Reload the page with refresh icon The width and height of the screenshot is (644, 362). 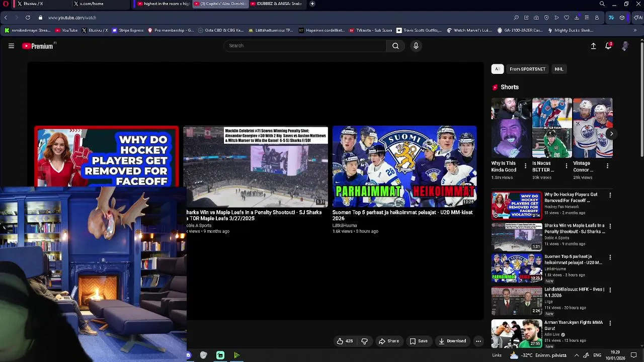[x=28, y=18]
